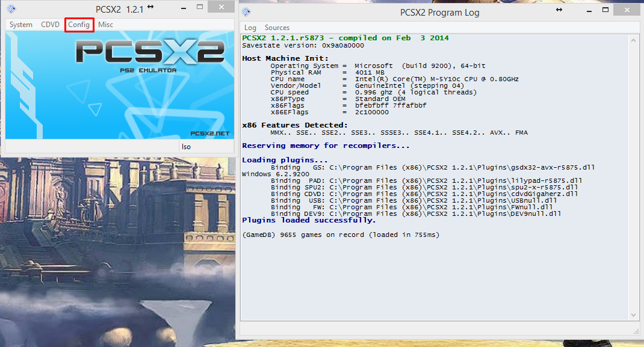Click the 'x86Flags = bfebfbff' line
This screenshot has height=347, width=644.
click(348, 105)
